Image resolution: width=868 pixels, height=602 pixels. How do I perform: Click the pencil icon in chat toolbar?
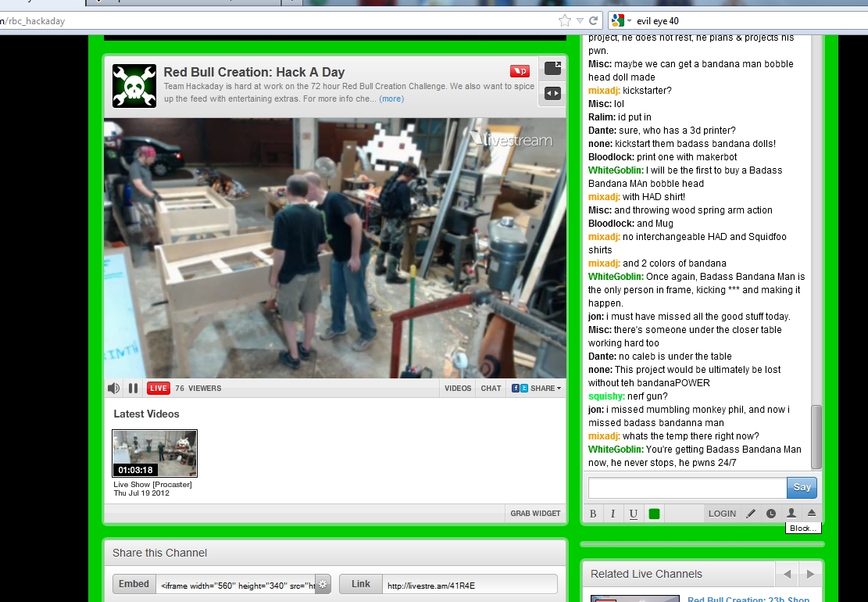[x=751, y=514]
